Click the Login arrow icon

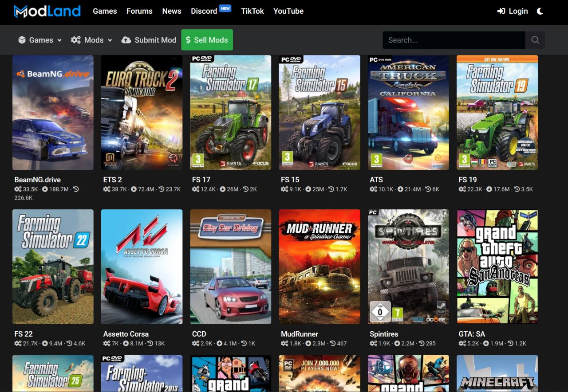501,11
